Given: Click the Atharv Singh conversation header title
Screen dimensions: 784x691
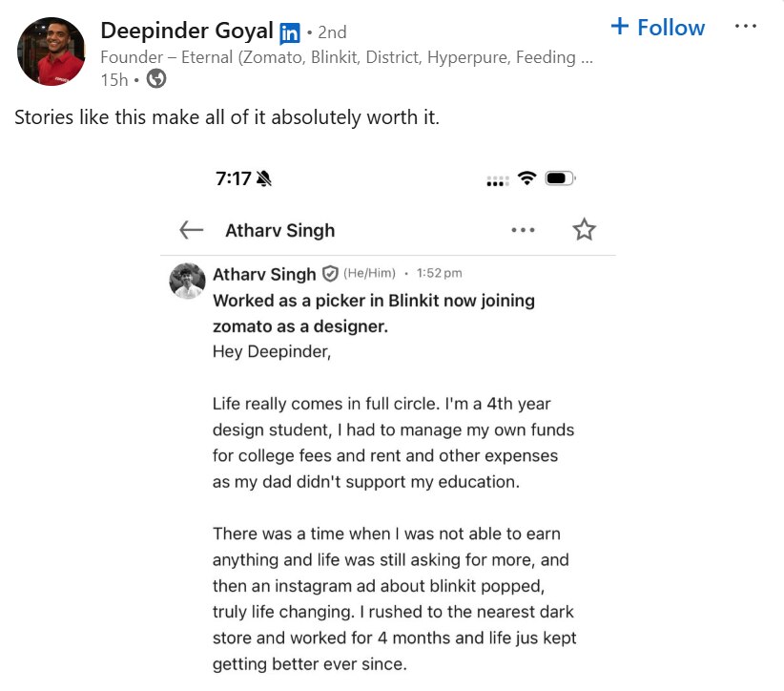Looking at the screenshot, I should tap(279, 230).
